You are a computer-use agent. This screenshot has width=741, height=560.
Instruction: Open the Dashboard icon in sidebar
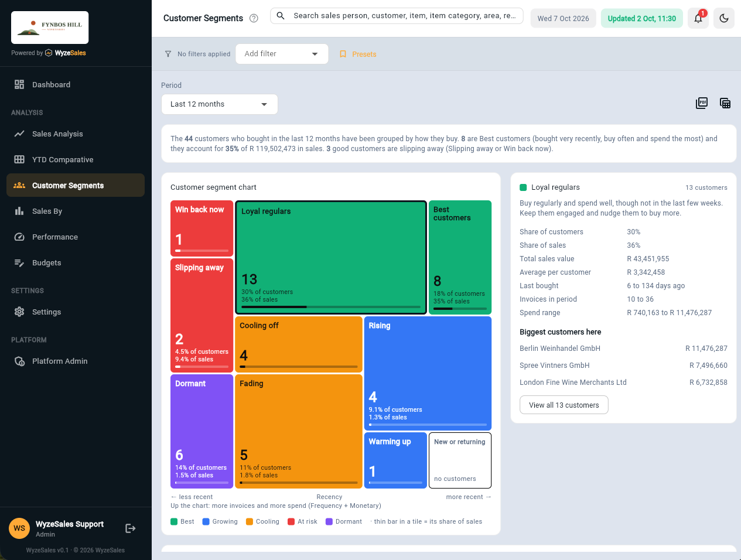click(19, 84)
